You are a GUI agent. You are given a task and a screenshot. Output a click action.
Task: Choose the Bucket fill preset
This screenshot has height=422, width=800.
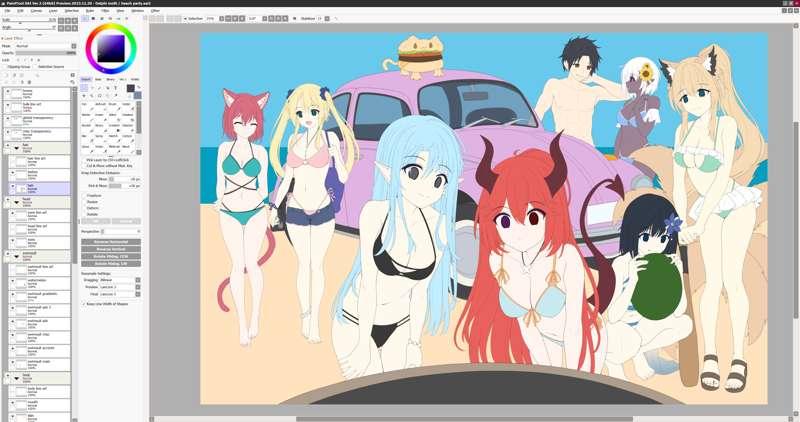point(88,129)
